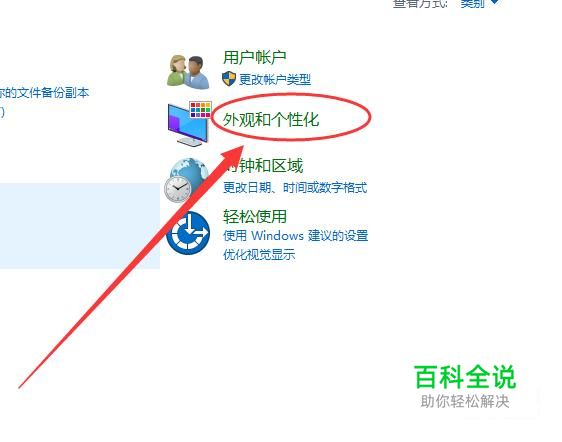Open the 用户帐户 category
This screenshot has height=442, width=562.
[254, 57]
